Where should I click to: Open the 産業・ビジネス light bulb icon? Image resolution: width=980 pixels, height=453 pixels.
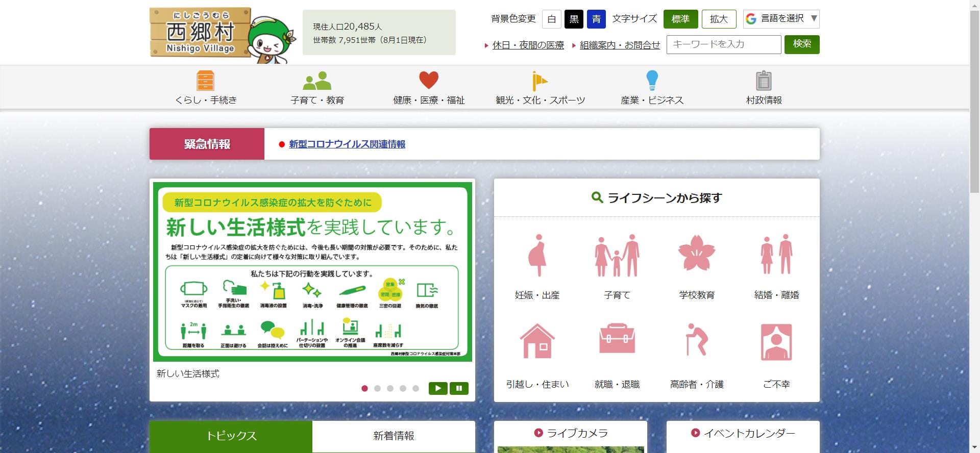pos(652,81)
